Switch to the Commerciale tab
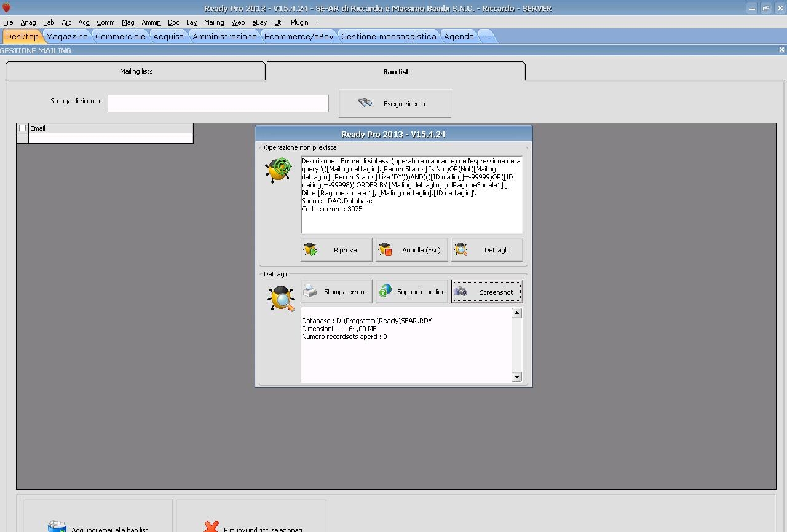Screen dimensions: 787x532 (121, 36)
